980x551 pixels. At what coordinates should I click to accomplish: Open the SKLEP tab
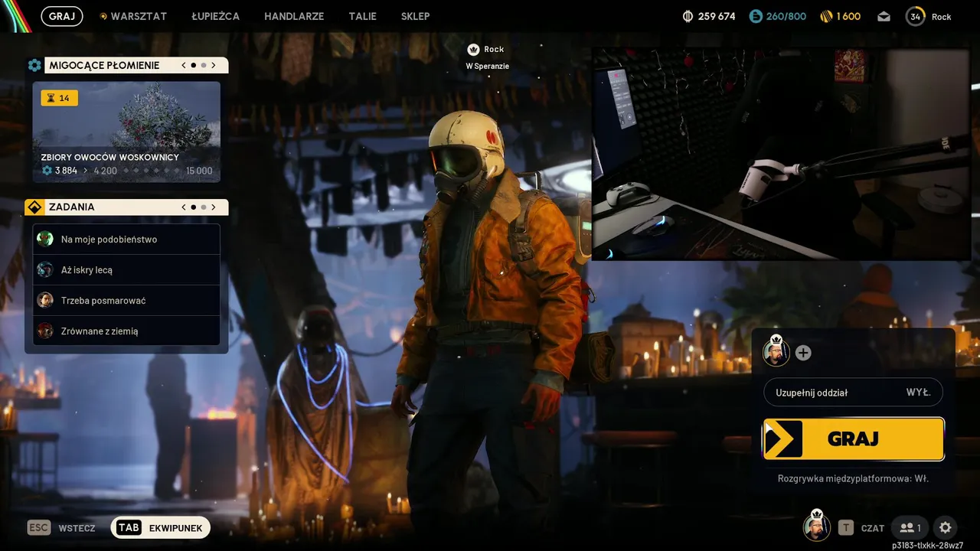[x=415, y=16]
